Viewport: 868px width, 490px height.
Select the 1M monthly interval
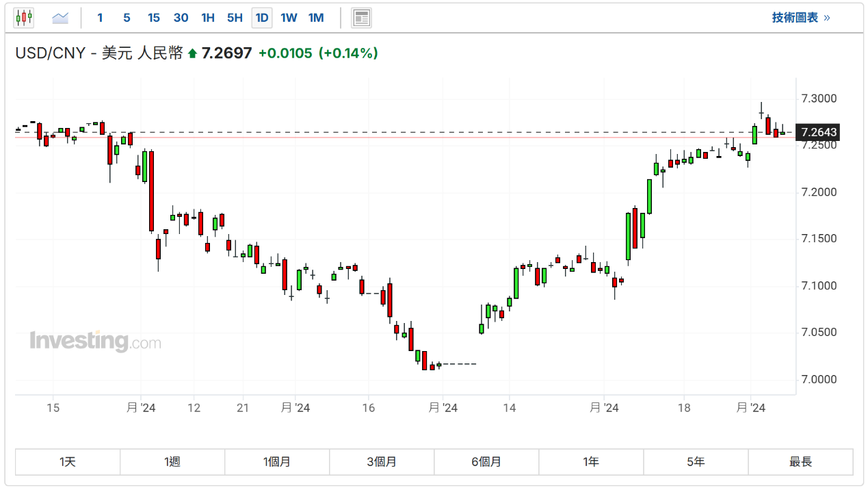point(316,18)
